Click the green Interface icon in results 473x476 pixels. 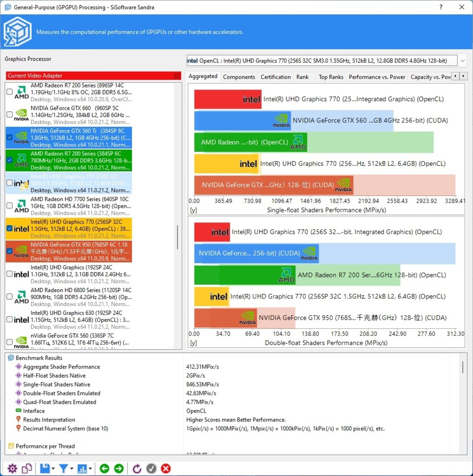click(x=19, y=410)
